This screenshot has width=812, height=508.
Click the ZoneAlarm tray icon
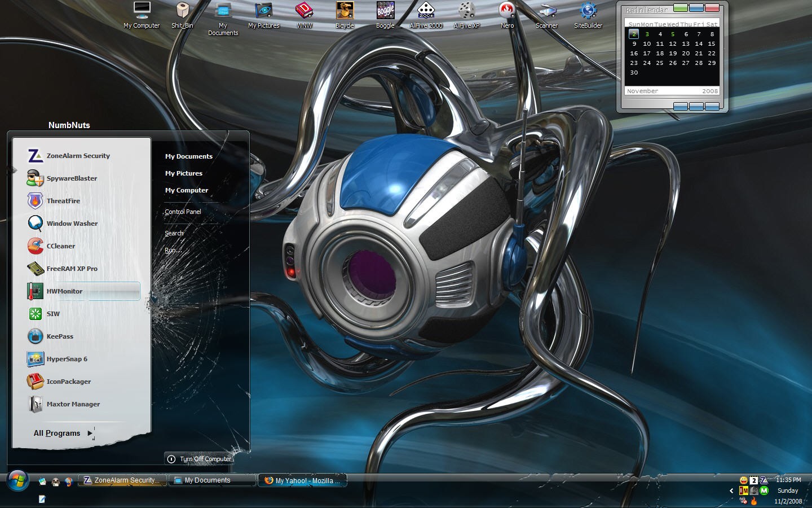[x=764, y=480]
